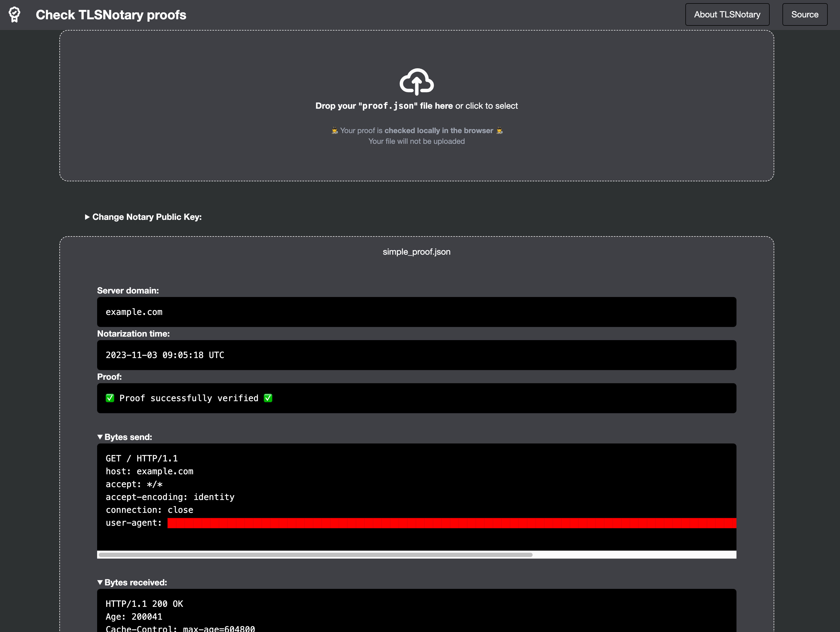The height and width of the screenshot is (632, 840).
Task: Collapse the Bytes send section
Action: (125, 437)
